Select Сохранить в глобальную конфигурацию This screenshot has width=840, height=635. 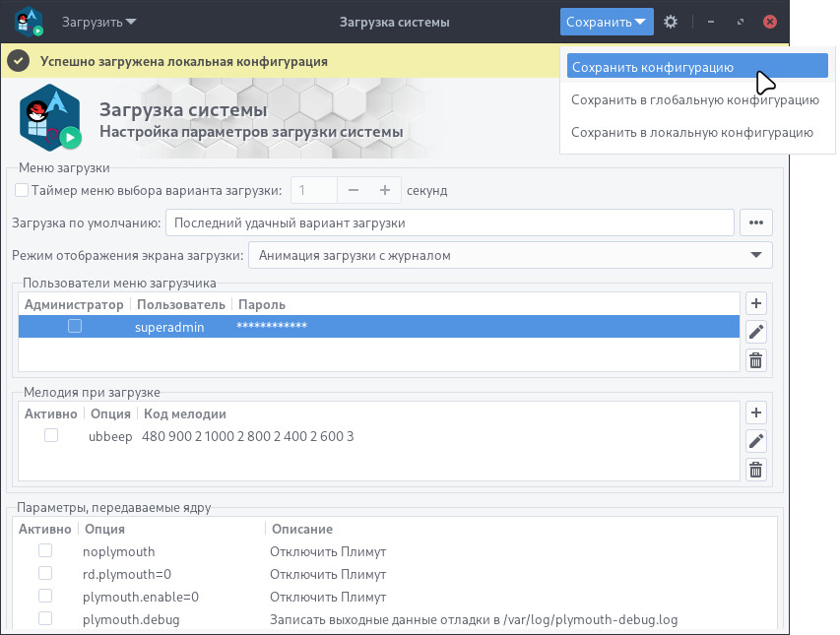click(695, 100)
